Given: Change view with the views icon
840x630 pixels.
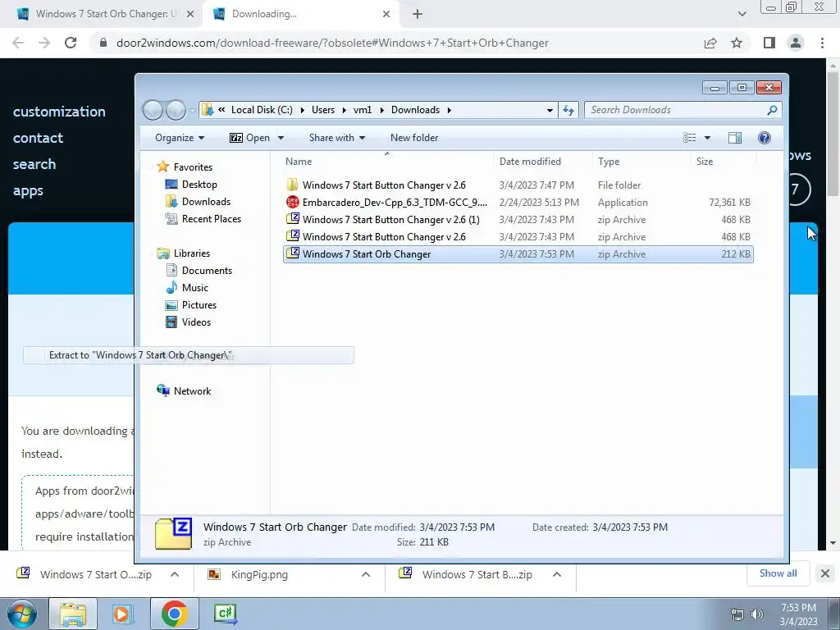Looking at the screenshot, I should [x=690, y=138].
